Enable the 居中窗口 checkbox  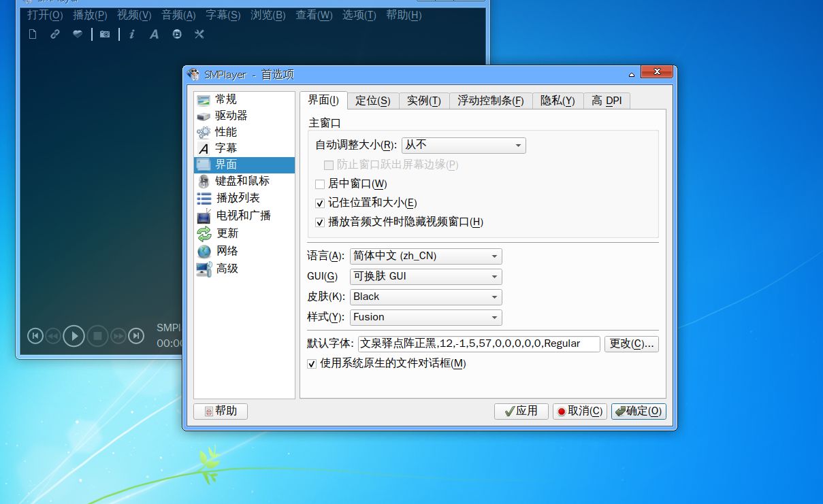(x=320, y=184)
